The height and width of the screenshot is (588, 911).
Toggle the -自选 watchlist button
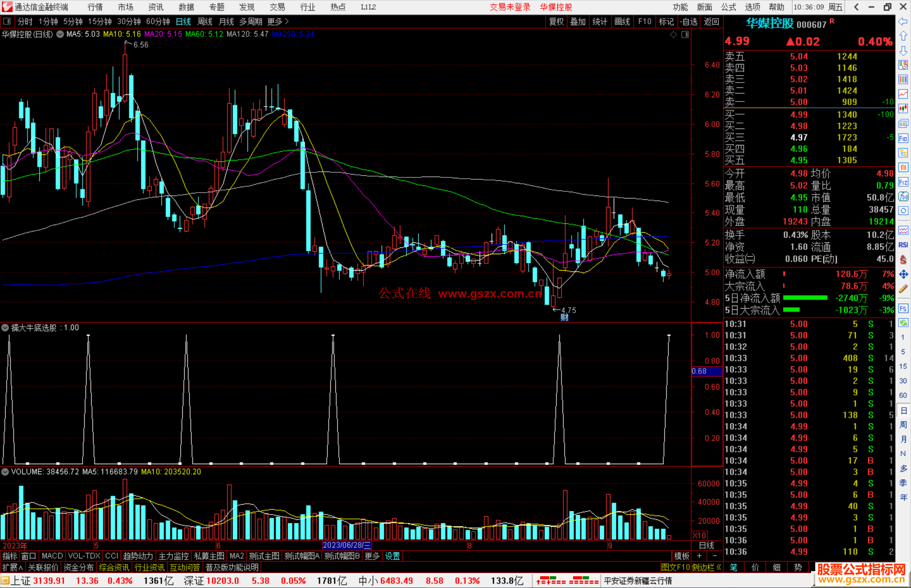tap(689, 21)
